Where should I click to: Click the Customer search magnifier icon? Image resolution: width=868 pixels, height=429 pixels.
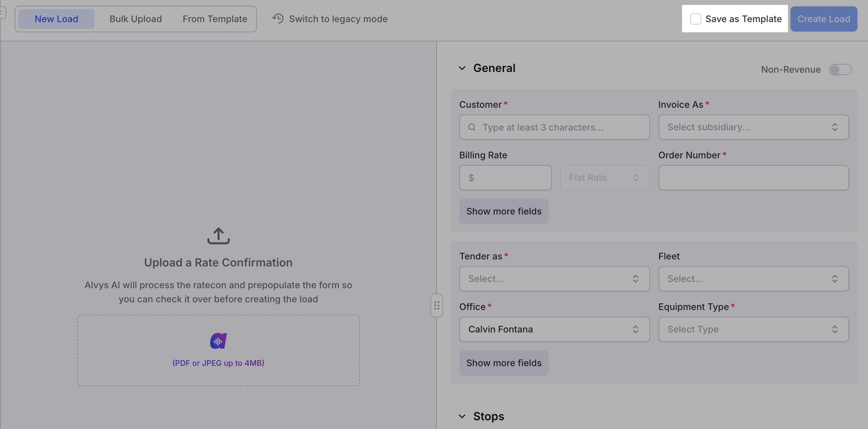(x=472, y=127)
